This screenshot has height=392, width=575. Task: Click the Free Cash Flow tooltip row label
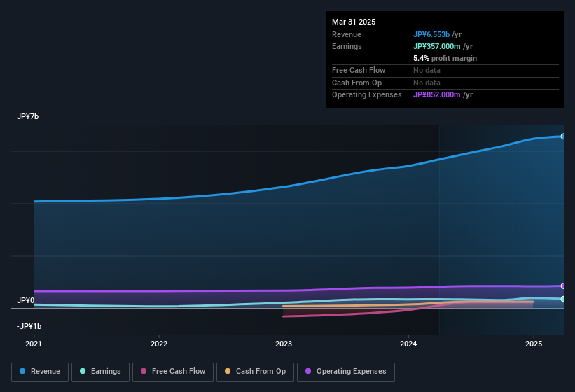(x=359, y=70)
